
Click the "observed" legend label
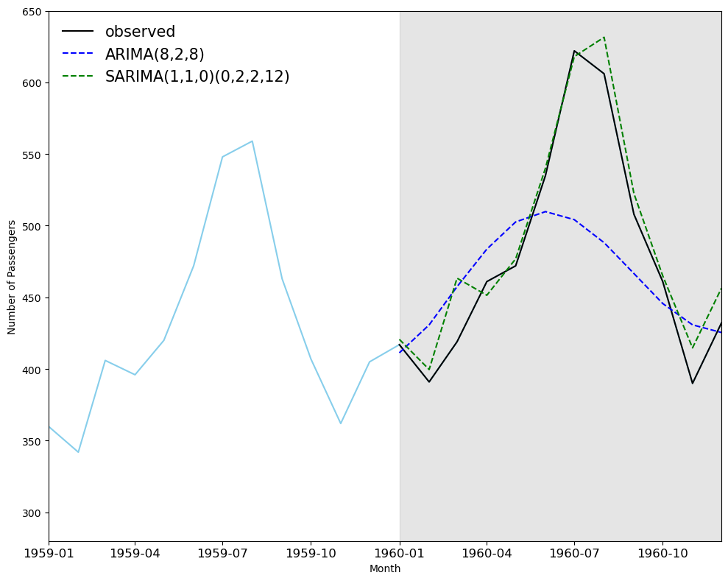point(140,32)
